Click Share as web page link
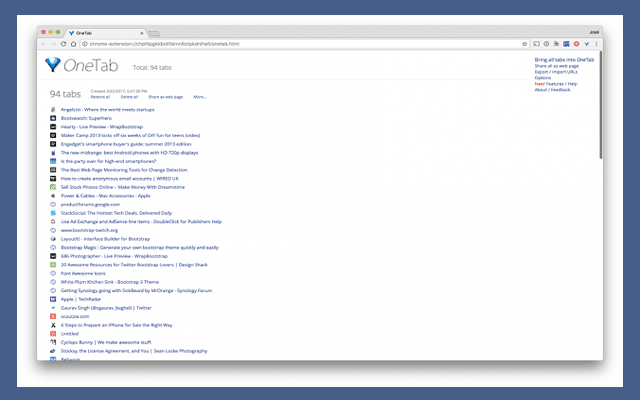Screen dimensions: 640x400 point(166,97)
